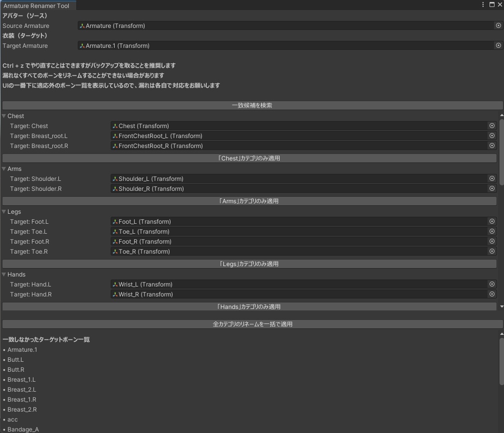This screenshot has width=504, height=433.
Task: Select the Armature Renamer Tool tab
Action: [x=37, y=5]
